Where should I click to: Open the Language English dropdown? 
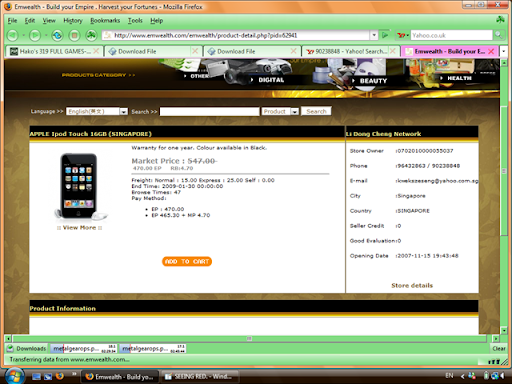tap(124, 111)
